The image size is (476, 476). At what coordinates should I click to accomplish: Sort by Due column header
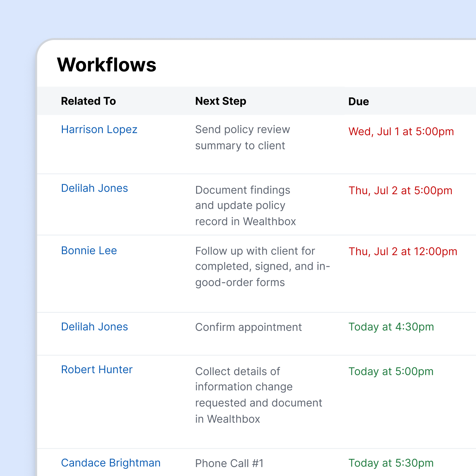(x=359, y=102)
